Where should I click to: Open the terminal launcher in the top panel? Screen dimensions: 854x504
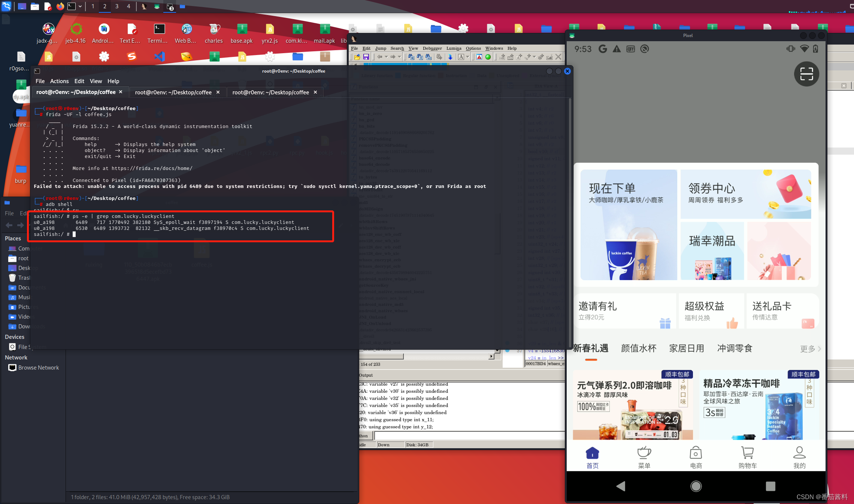click(x=72, y=6)
